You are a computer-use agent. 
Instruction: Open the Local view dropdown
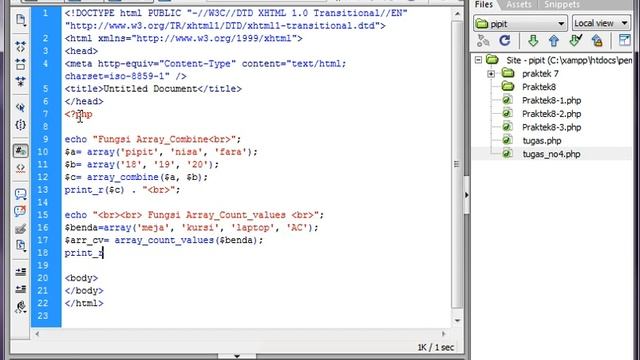601,23
